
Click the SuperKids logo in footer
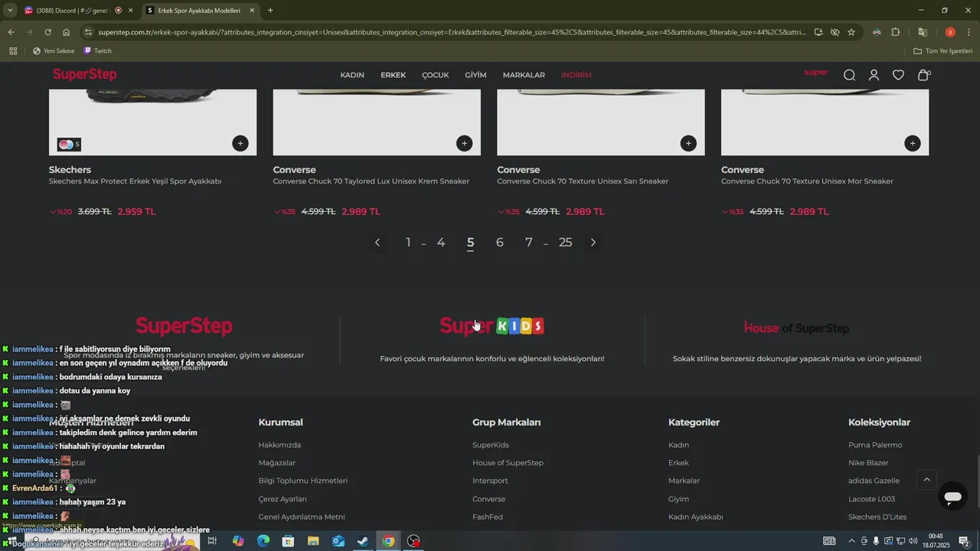click(492, 326)
